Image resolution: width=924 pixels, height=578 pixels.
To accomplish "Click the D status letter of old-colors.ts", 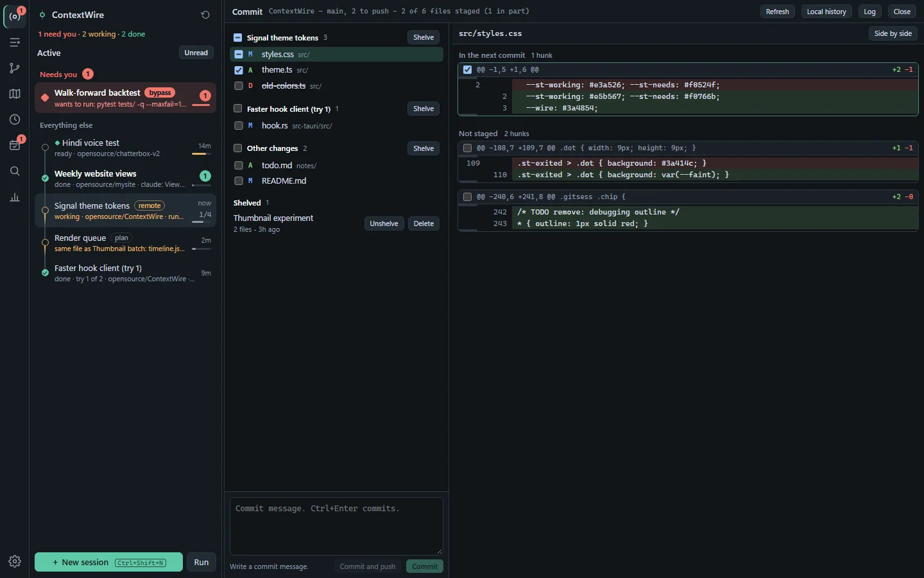I will click(250, 85).
